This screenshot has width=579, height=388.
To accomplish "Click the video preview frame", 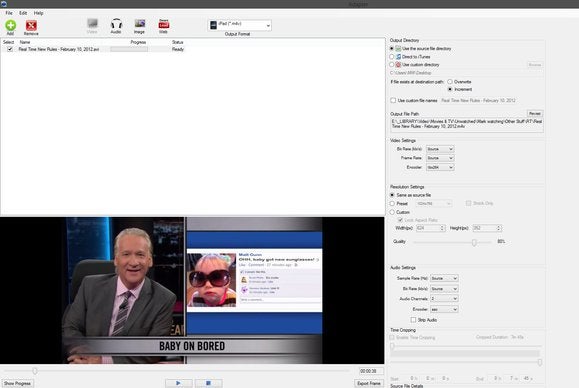I will 192,290.
